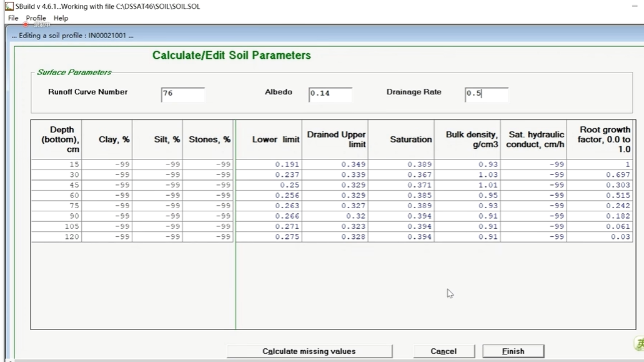Click Calculate missing values button

pyautogui.click(x=309, y=351)
